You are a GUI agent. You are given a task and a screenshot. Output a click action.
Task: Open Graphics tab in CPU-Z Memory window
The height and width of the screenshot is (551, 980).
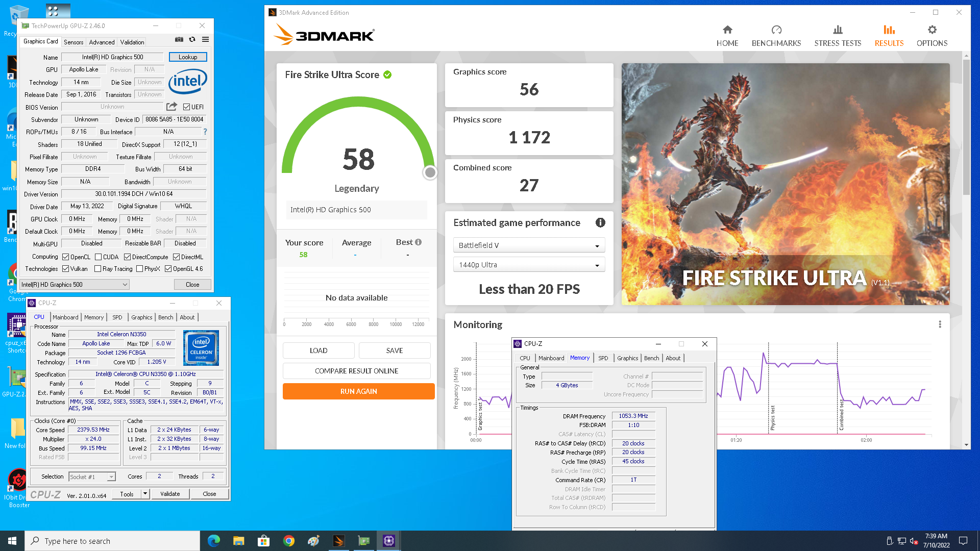point(627,358)
